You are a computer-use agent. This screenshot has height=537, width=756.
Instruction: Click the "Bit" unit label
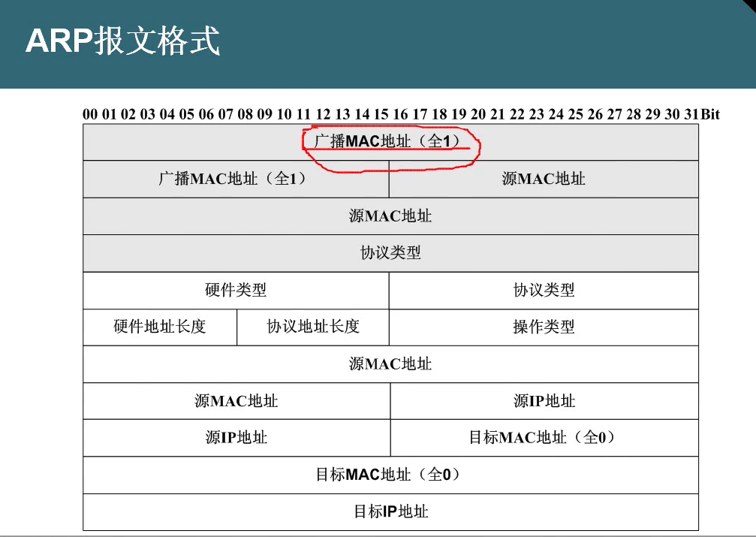[709, 114]
